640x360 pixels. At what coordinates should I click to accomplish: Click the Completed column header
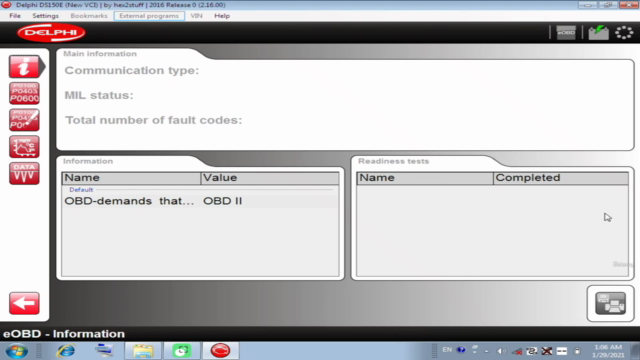[561, 178]
